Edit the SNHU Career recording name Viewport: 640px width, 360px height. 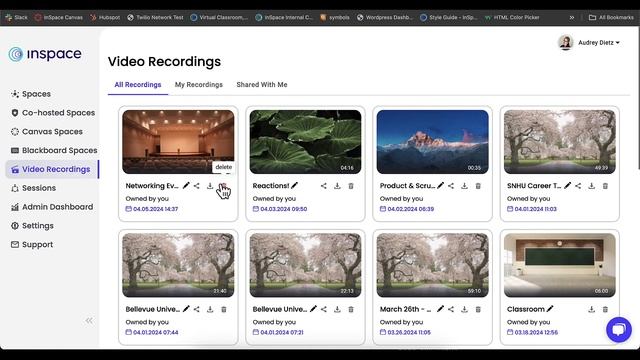tap(567, 186)
